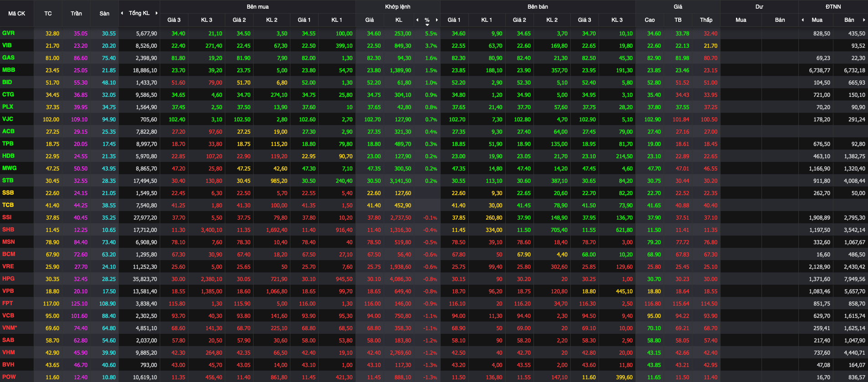Screen dimensions: 868x382
Task: Open the SHB stock symbol
Action: 8,230
